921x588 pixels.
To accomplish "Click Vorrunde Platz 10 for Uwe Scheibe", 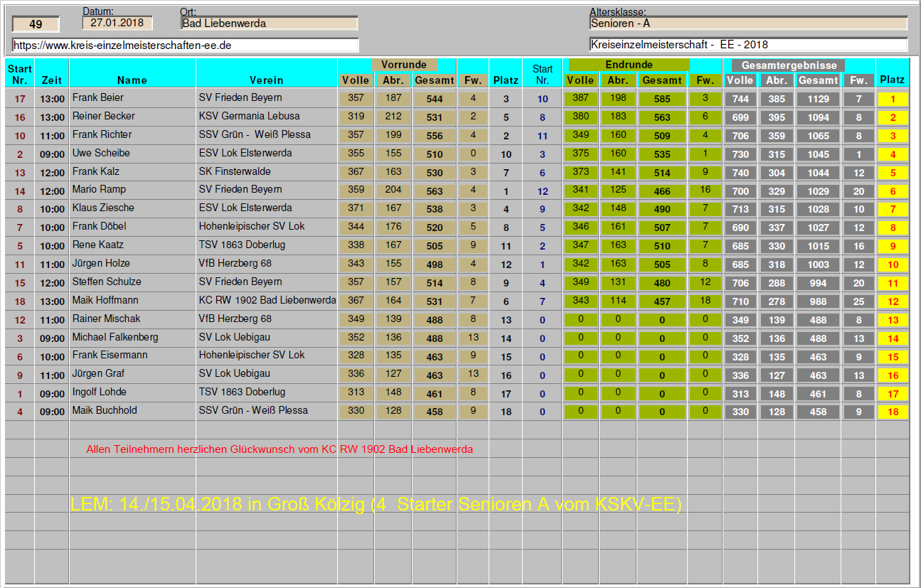I will coord(506,154).
